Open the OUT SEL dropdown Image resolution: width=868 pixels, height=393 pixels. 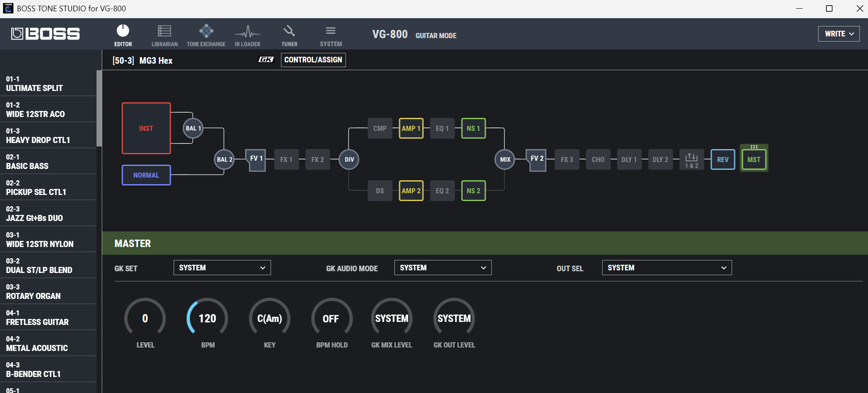(x=666, y=268)
